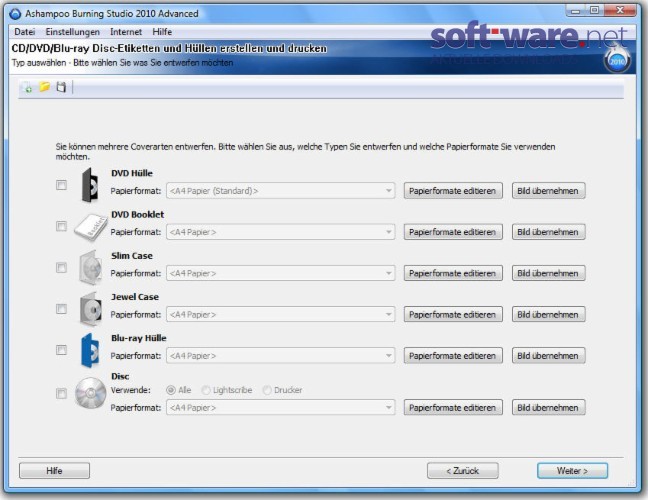Check the Disc checkbox
Screen dimensions: 648x500
pyautogui.click(x=61, y=393)
